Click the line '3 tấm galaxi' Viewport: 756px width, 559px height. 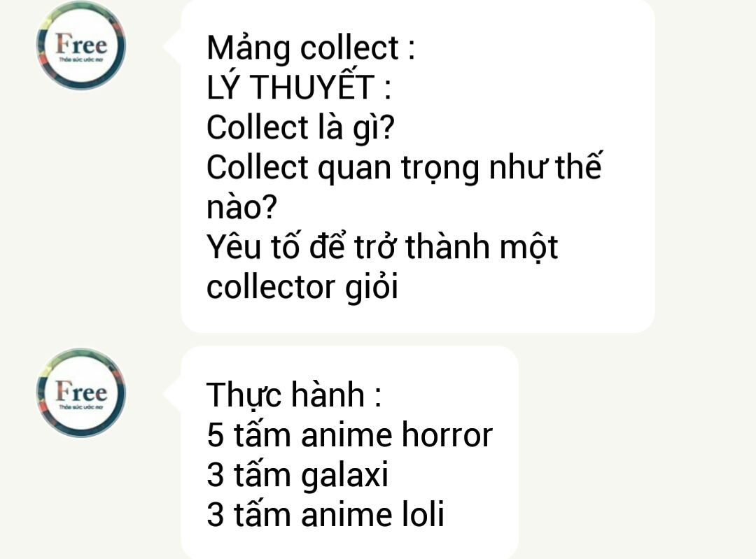[x=297, y=475]
